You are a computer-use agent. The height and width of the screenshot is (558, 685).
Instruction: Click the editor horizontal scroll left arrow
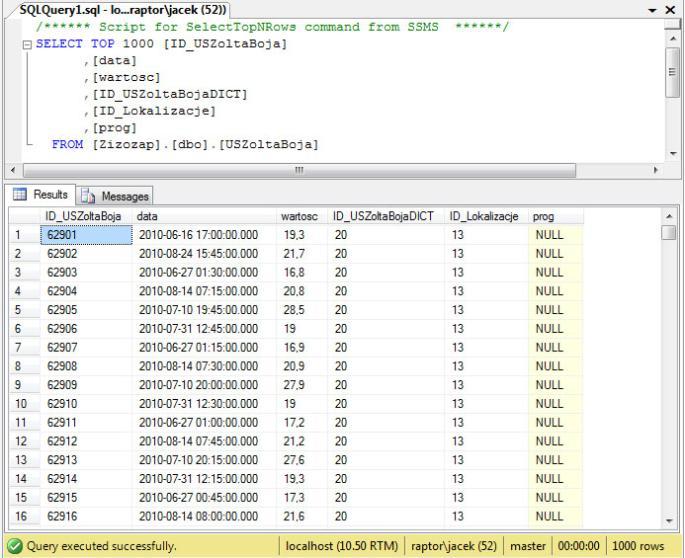pos(13,170)
